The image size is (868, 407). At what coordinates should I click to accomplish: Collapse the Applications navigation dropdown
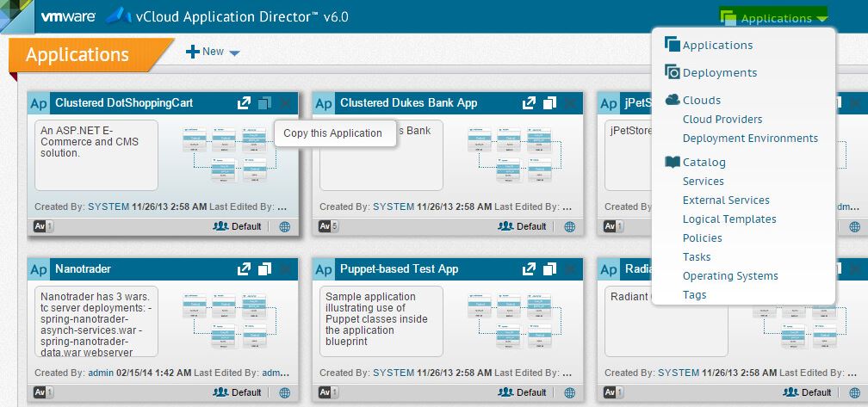[x=773, y=18]
